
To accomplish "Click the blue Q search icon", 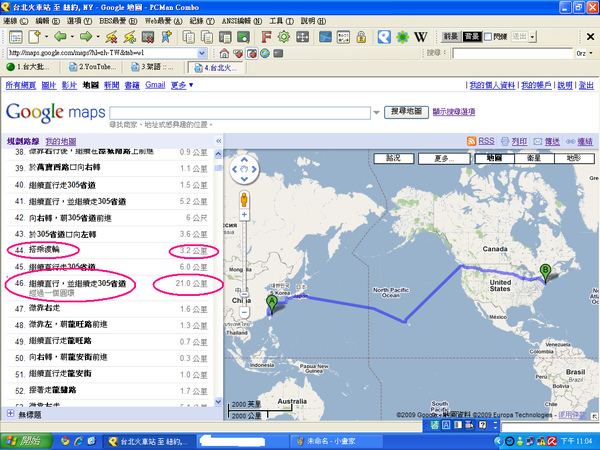I will (x=384, y=37).
